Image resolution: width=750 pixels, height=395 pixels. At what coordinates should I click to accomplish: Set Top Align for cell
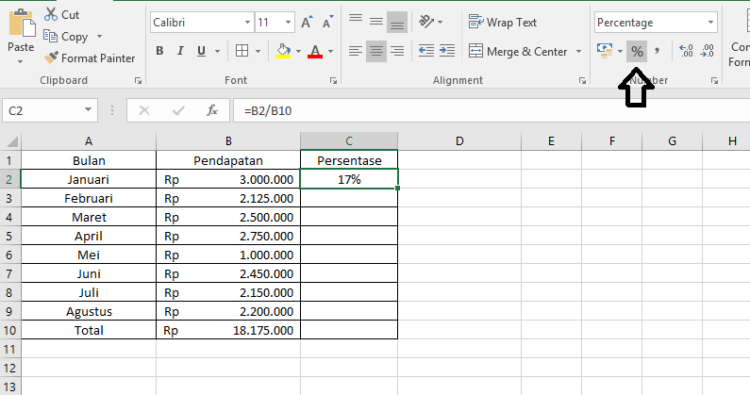(x=355, y=20)
